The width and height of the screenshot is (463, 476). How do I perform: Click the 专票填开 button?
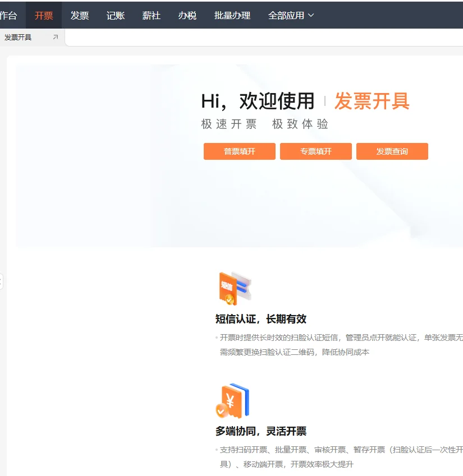tap(315, 151)
